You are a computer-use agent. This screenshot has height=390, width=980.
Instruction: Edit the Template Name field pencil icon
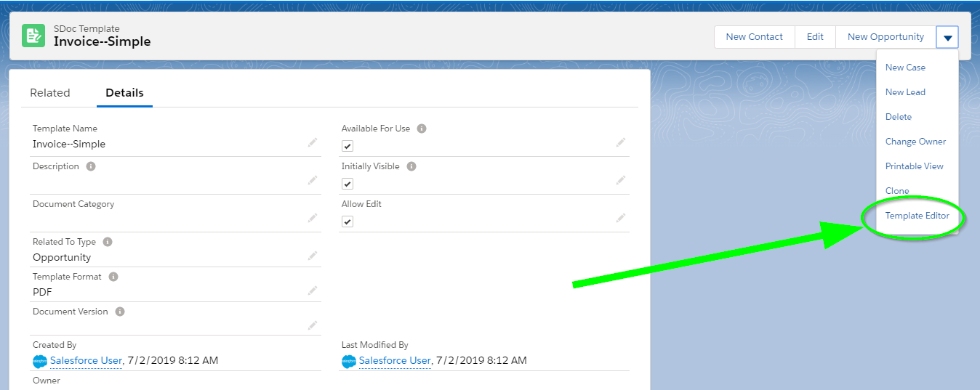(313, 143)
